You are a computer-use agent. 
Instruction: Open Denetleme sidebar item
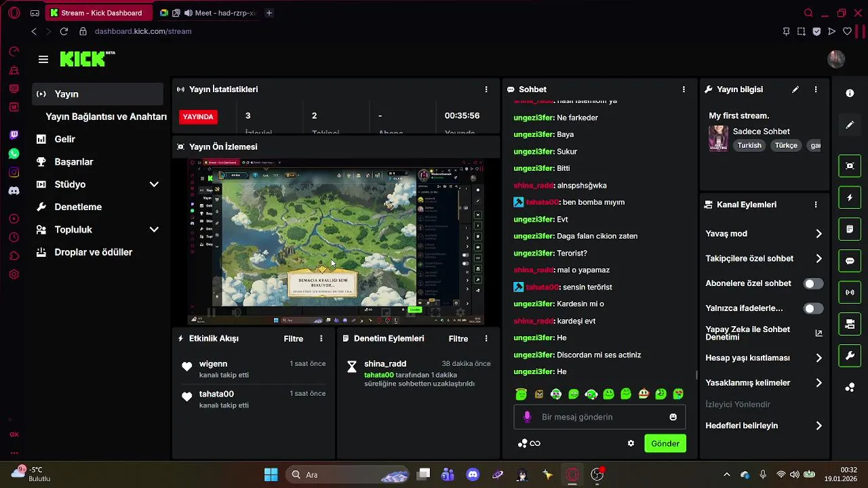(98, 207)
